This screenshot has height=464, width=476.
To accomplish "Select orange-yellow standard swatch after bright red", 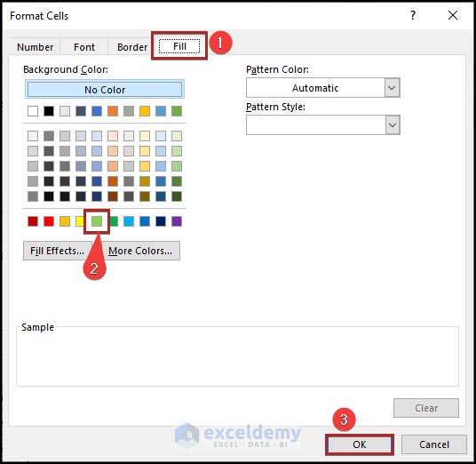I will point(65,221).
